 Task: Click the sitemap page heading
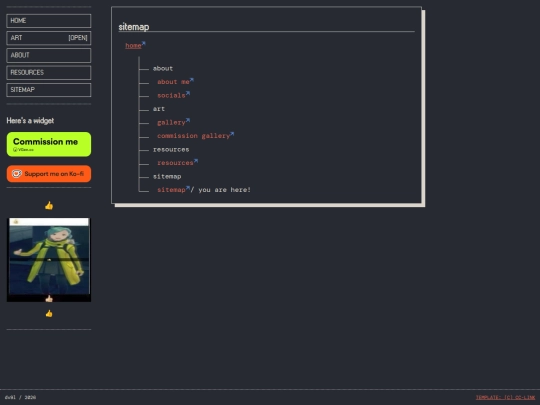[x=134, y=27]
